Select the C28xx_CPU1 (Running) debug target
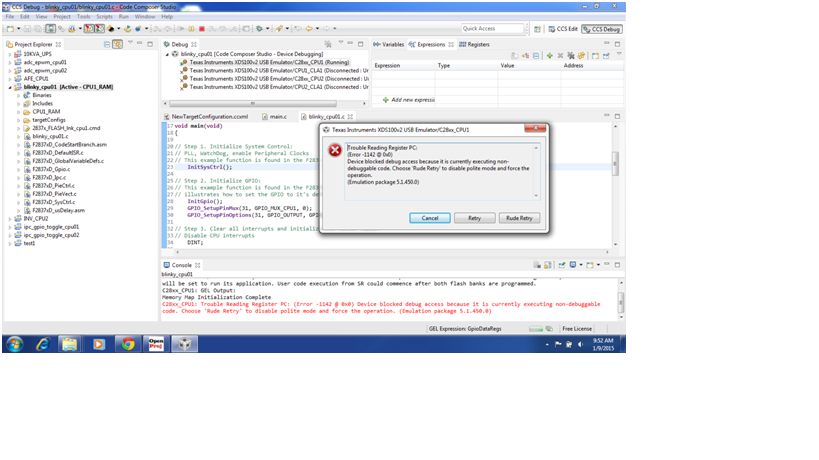819x460 pixels. (269, 62)
